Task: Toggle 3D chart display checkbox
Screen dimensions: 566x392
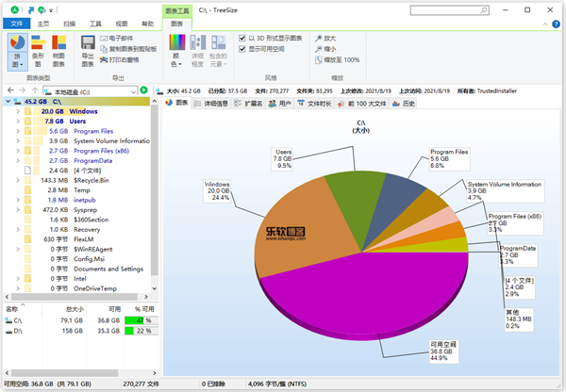Action: [242, 39]
